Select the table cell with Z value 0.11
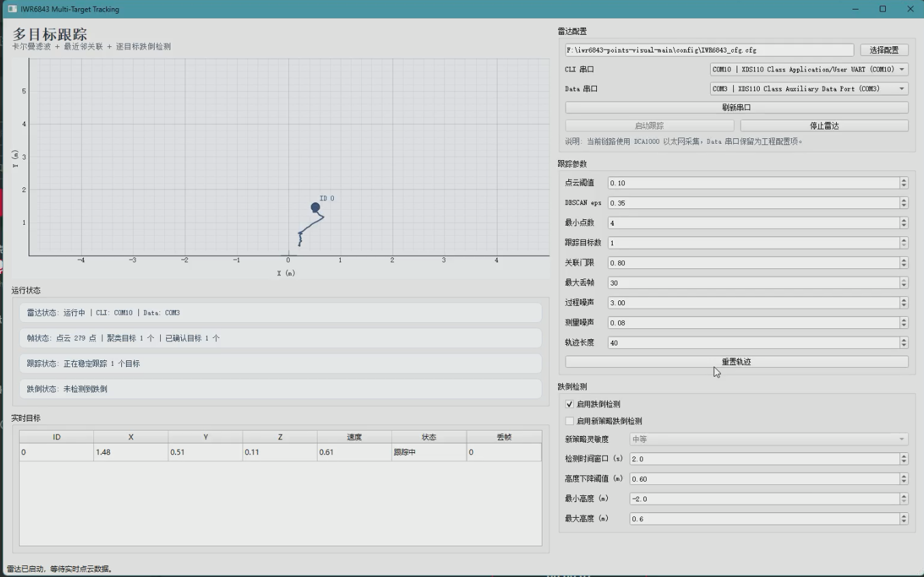 (280, 452)
